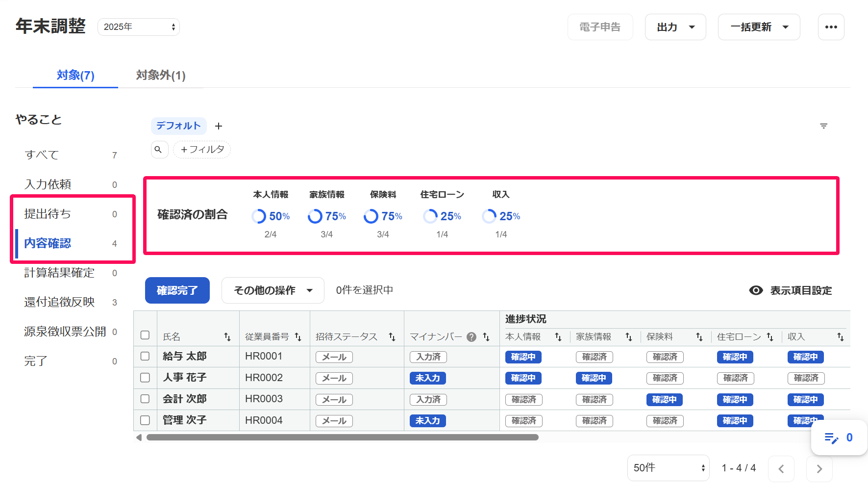Click 確認済 収入 badge for 人事 花子
Screen dimensions: 868x490
[x=806, y=378]
